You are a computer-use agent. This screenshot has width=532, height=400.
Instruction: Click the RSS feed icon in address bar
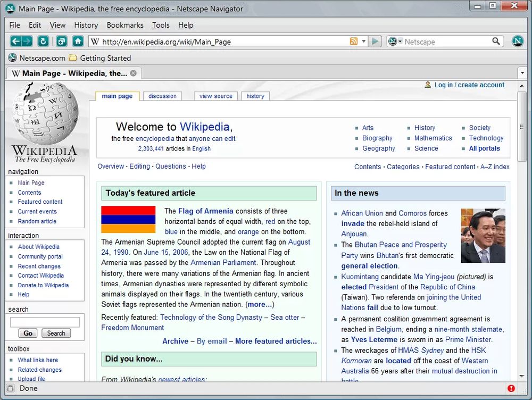(x=354, y=41)
